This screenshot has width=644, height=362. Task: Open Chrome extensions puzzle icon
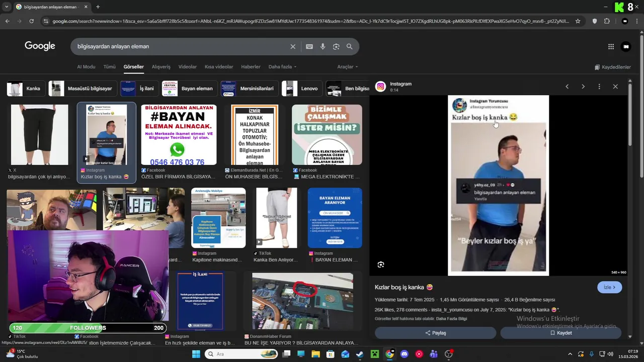point(607,21)
